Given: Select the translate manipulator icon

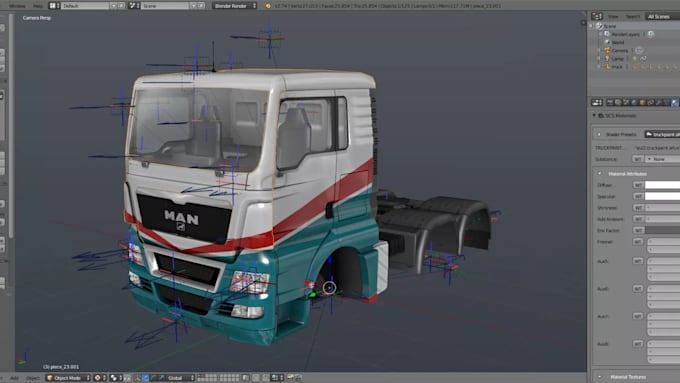Looking at the screenshot, I should click(145, 378).
